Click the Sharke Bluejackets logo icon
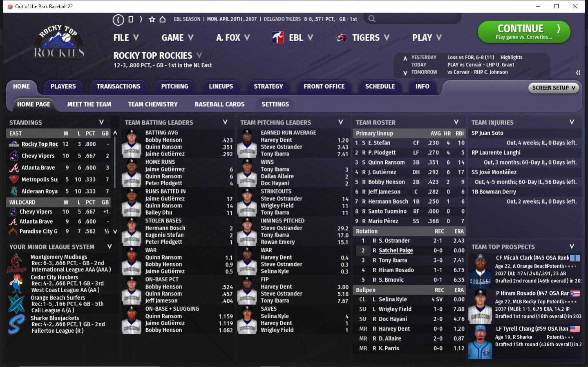 tap(16, 325)
